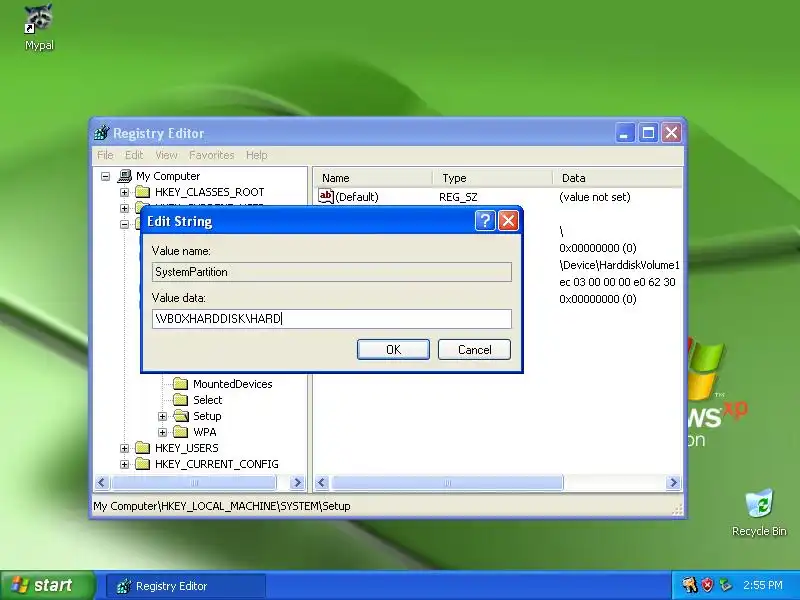Click the (Default) string value icon
Image resolution: width=800 pixels, height=600 pixels.
click(x=326, y=196)
